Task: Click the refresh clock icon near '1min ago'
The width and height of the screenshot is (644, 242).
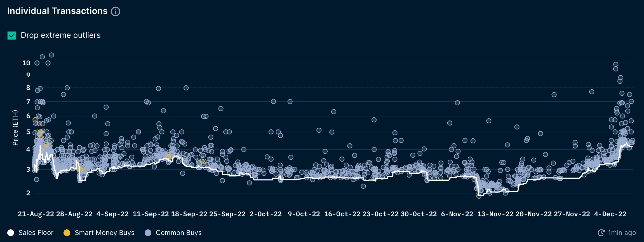Action: 601,233
